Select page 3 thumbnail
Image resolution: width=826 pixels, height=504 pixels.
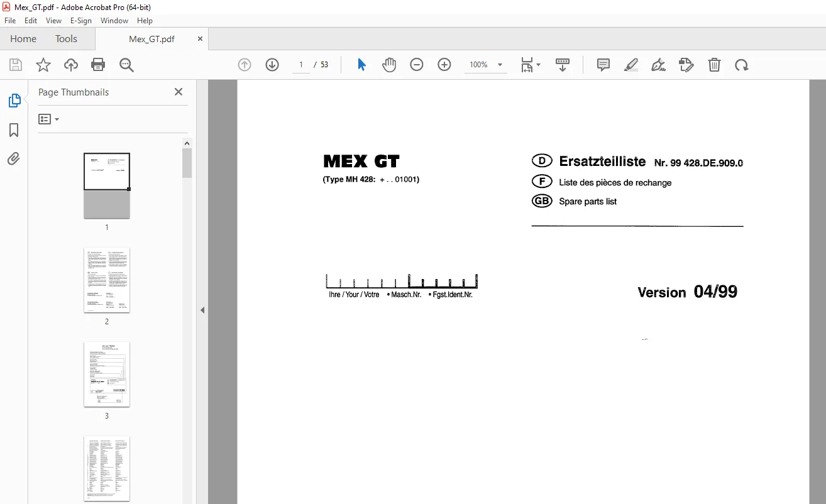point(107,374)
